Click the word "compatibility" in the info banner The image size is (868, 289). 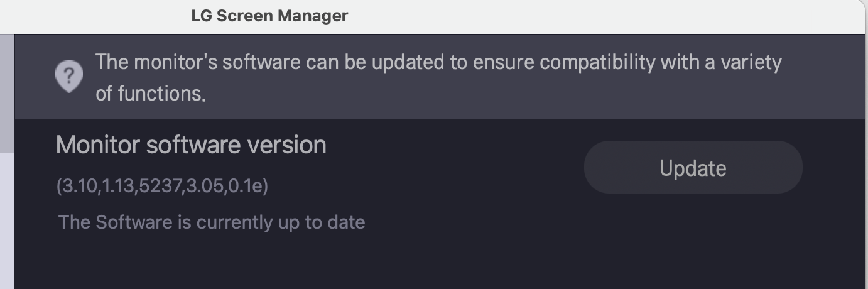coord(597,63)
